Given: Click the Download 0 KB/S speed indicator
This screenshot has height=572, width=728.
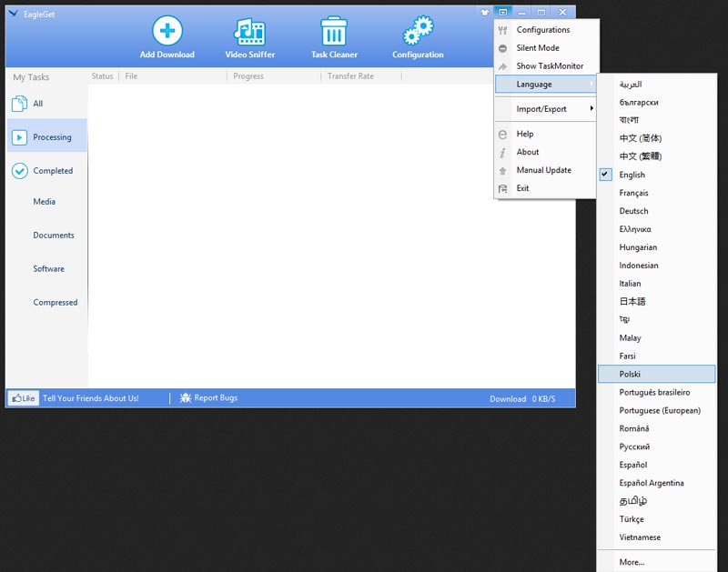Looking at the screenshot, I should pos(522,399).
